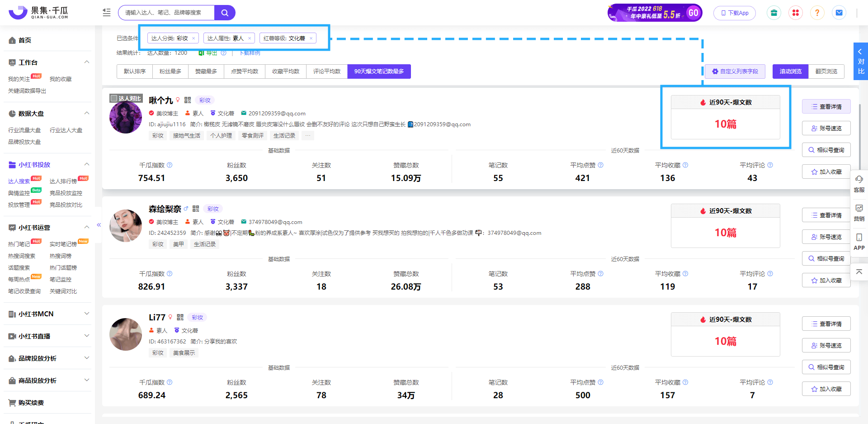This screenshot has height=424, width=868.
Task: Open the red four-dot apps icon
Action: tap(796, 13)
